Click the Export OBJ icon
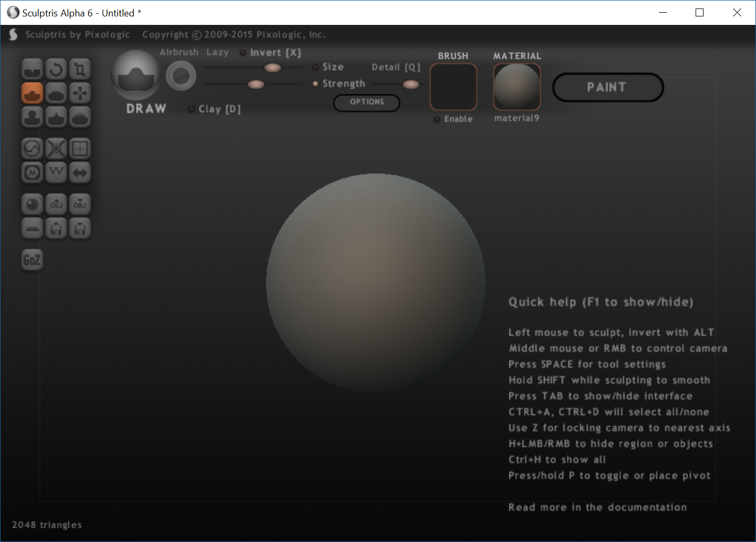This screenshot has width=756, height=542. (80, 204)
